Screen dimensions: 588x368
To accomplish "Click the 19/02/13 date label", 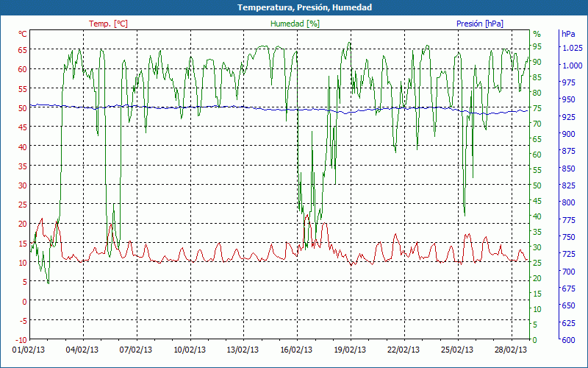I will [351, 350].
